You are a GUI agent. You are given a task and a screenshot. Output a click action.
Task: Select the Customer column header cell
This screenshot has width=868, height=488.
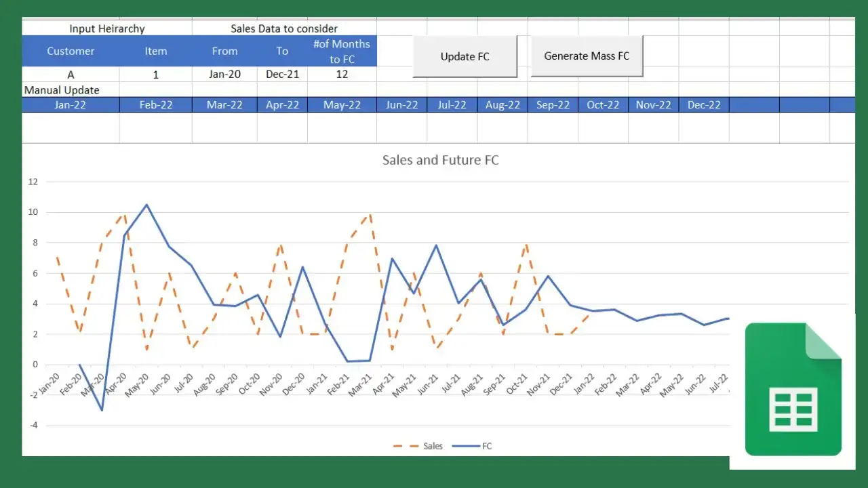[71, 51]
